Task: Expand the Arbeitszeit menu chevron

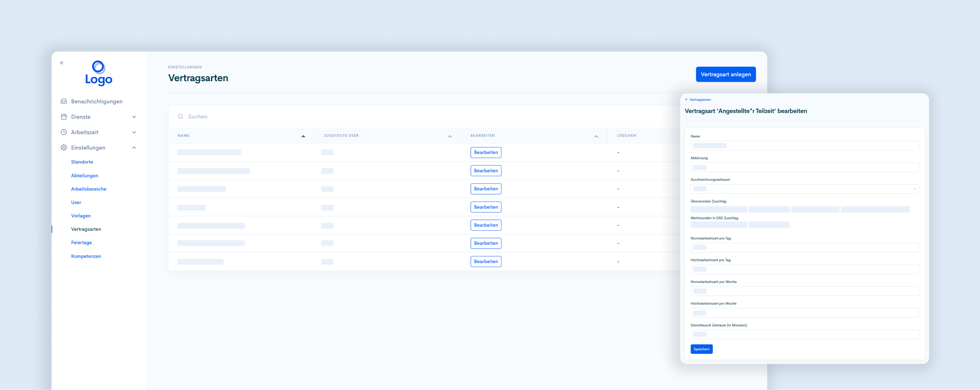Action: pos(134,132)
